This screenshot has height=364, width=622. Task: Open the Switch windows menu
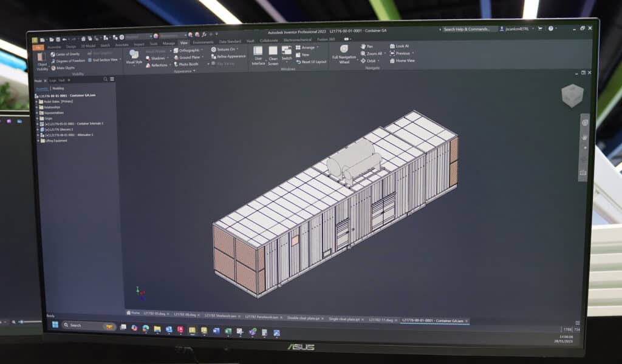tap(287, 53)
